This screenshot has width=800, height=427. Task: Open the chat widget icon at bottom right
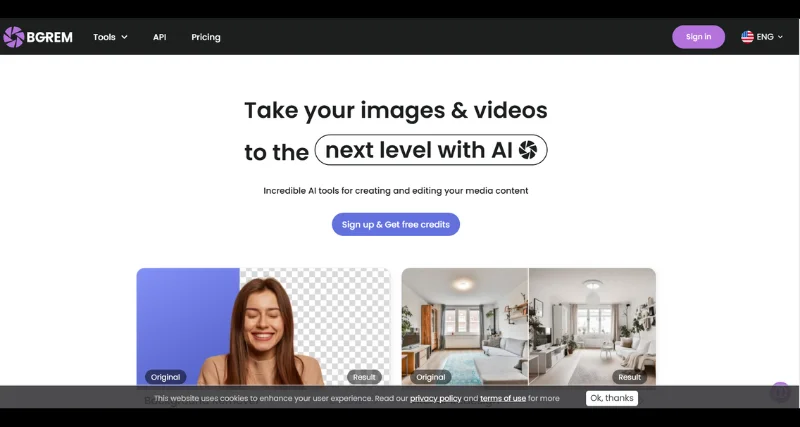pos(780,392)
